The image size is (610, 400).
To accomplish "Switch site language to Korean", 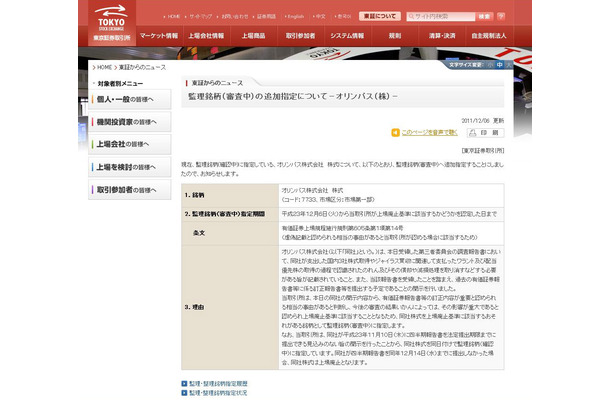I will pos(344,16).
